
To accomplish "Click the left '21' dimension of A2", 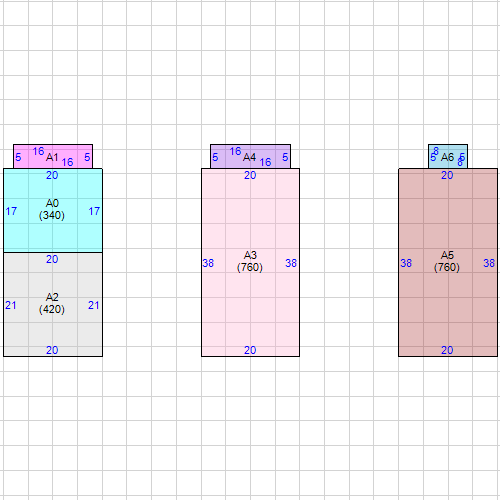I will (11, 305).
